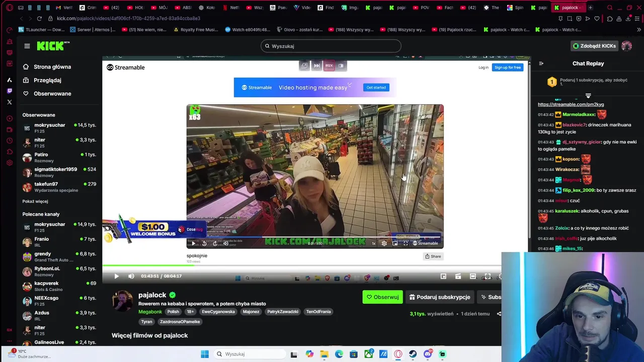Open Streamable clip settings gear

[384, 243]
